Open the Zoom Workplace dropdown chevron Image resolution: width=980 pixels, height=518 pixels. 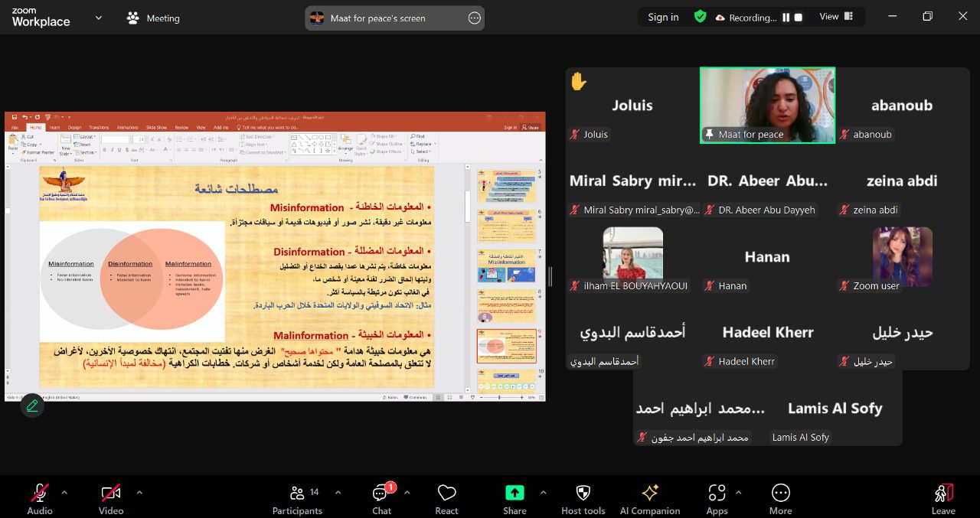pos(98,18)
